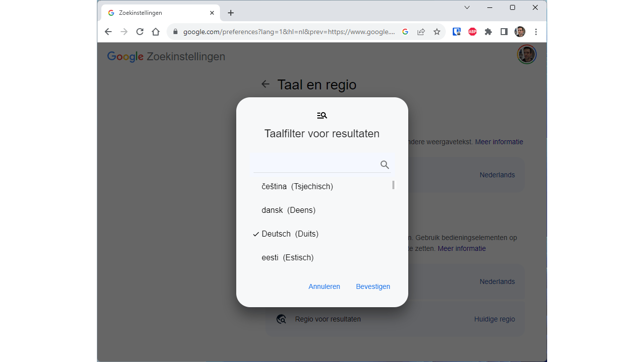Viewport: 644px width, 362px height.
Task: Go to the browser home page icon
Action: pyautogui.click(x=156, y=32)
